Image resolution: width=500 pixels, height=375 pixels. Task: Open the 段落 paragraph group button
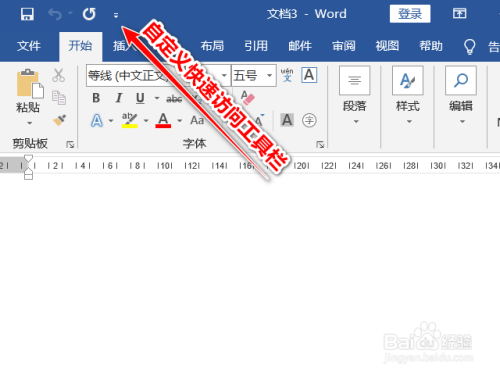pos(355,95)
